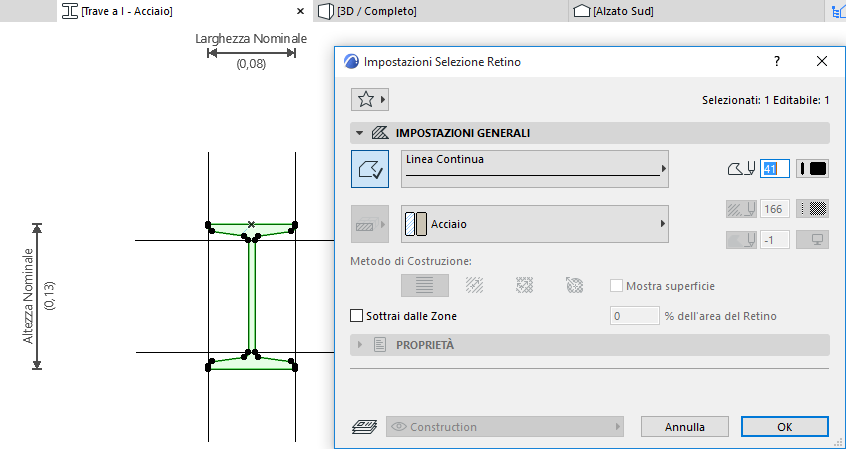
Task: Select the second construction method icon
Action: click(x=474, y=285)
